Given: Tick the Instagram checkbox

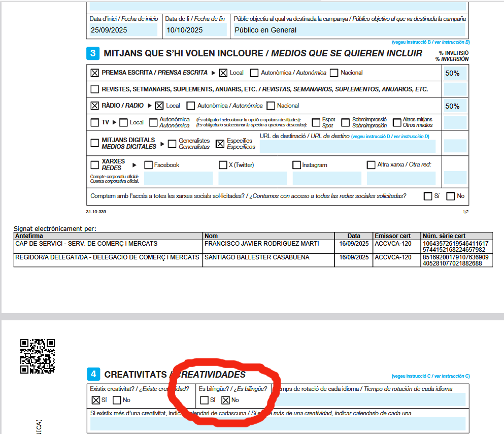Looking at the screenshot, I should tap(296, 165).
